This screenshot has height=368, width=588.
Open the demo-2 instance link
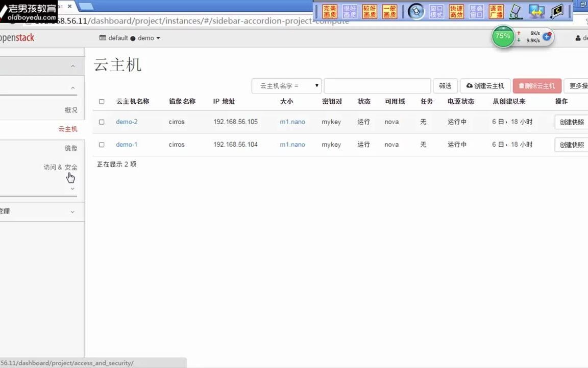point(127,122)
